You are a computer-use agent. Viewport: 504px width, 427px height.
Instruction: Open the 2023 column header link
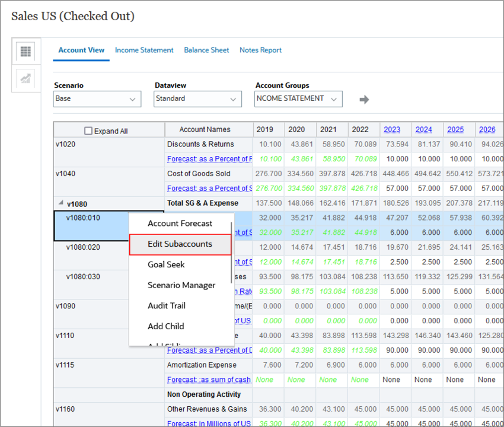(391, 129)
